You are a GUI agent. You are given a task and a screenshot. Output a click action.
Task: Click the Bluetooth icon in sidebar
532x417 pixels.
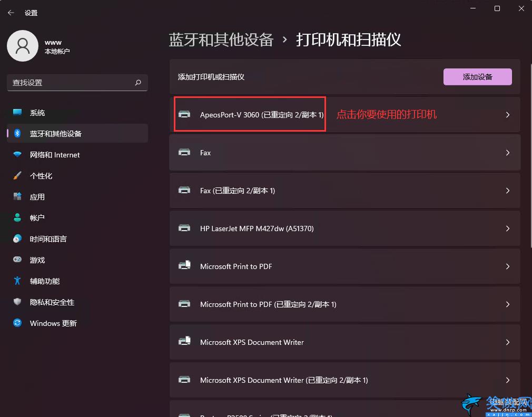pyautogui.click(x=17, y=133)
